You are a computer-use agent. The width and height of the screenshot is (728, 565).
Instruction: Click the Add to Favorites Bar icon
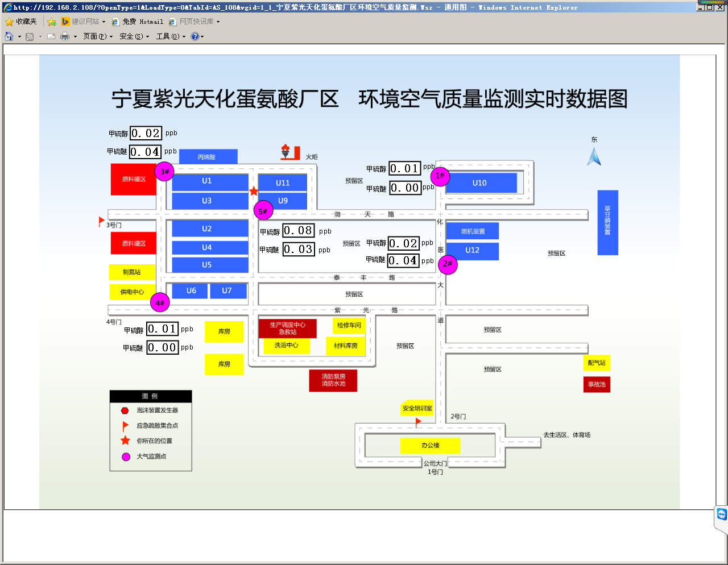pos(52,22)
